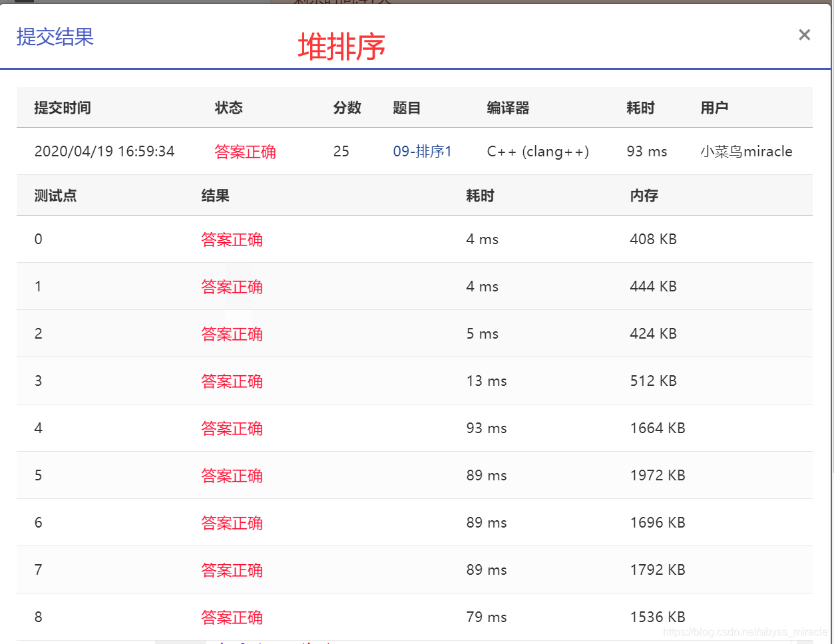Click the 分数 column header

click(347, 108)
